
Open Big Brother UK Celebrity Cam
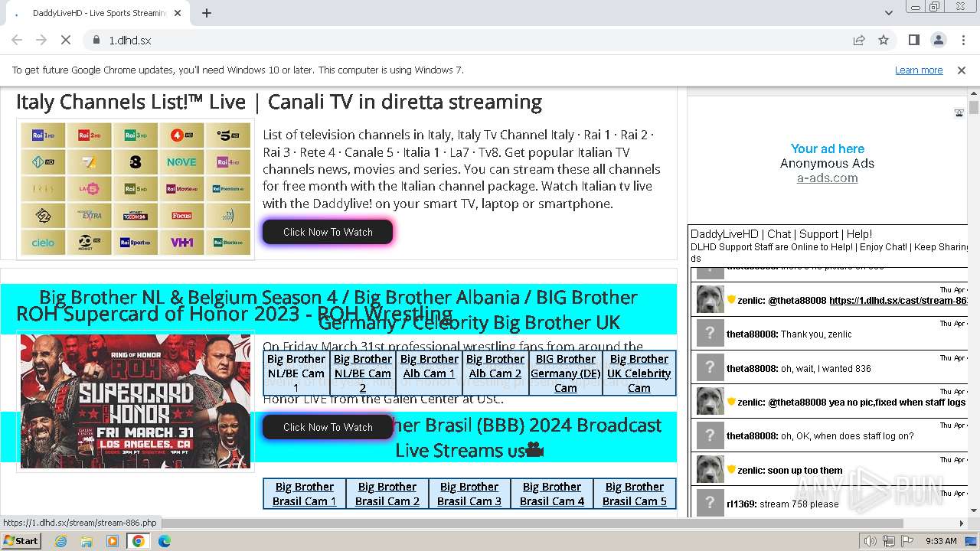[639, 373]
